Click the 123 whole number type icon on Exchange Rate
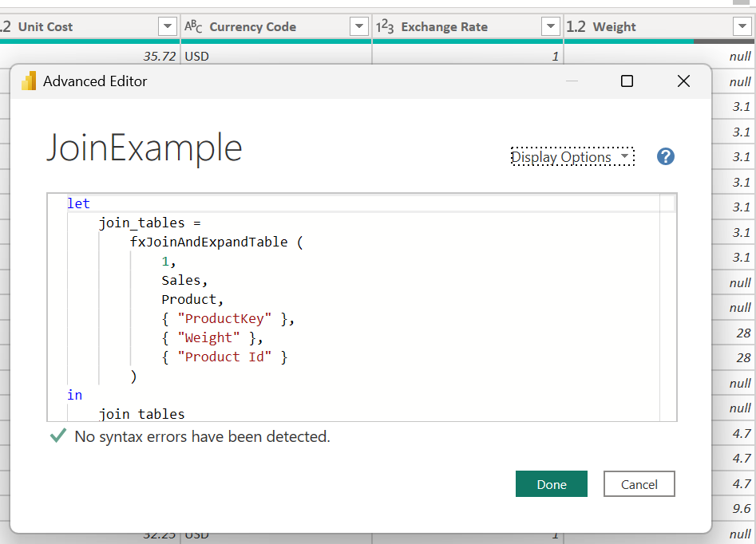 385,27
